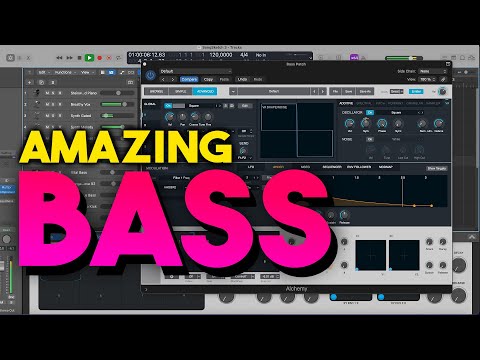Click the Compare button in plugin header
480x360 pixels.
(189, 79)
